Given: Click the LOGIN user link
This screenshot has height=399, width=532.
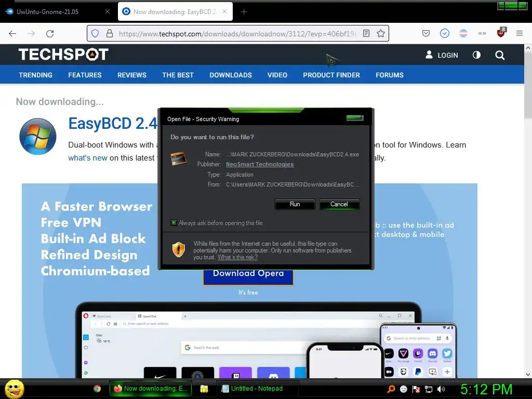Looking at the screenshot, I should click(442, 55).
